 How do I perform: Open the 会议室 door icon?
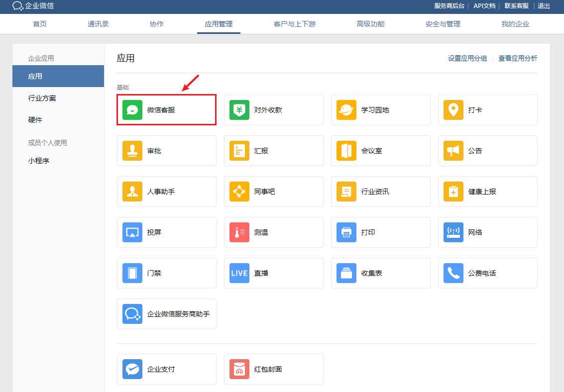pos(346,151)
